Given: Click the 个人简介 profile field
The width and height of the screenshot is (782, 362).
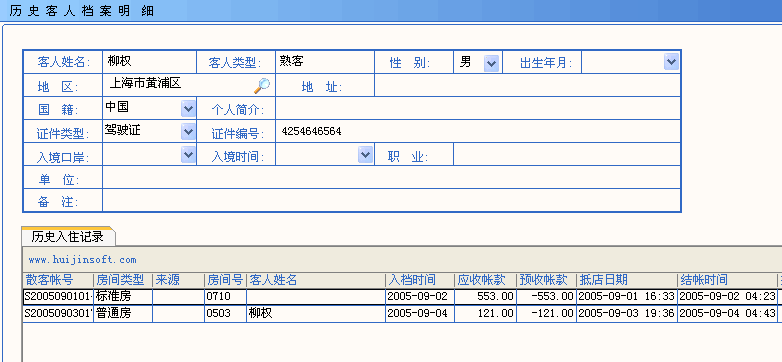Looking at the screenshot, I should pos(478,108).
